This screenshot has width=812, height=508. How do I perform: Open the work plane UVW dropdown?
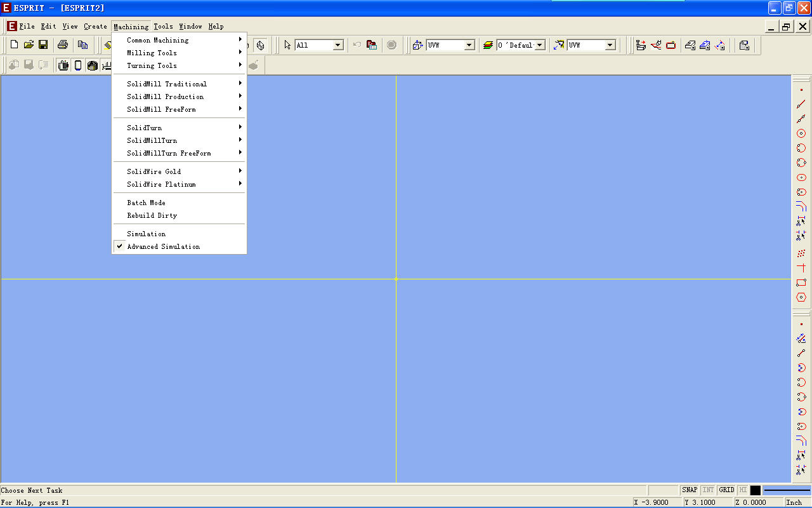(469, 45)
